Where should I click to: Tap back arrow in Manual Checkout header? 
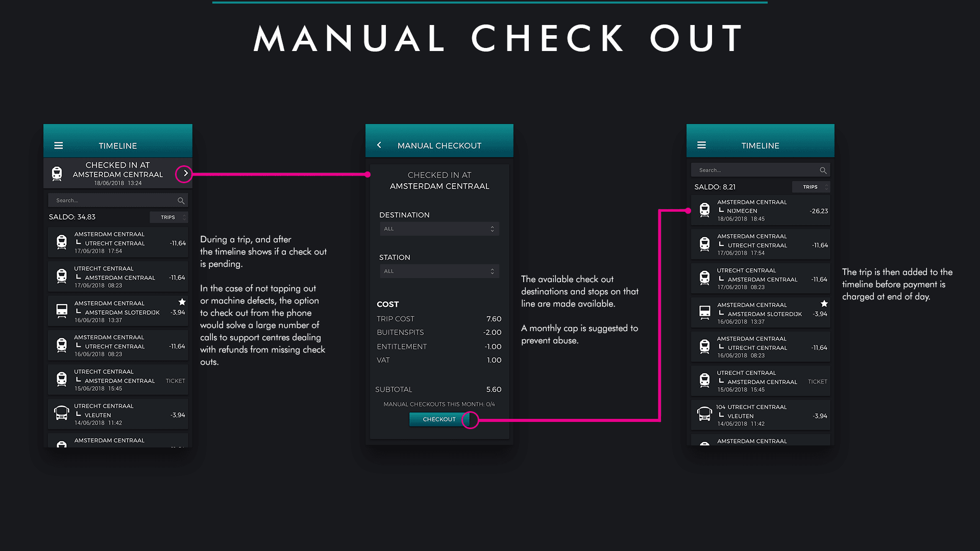(379, 145)
